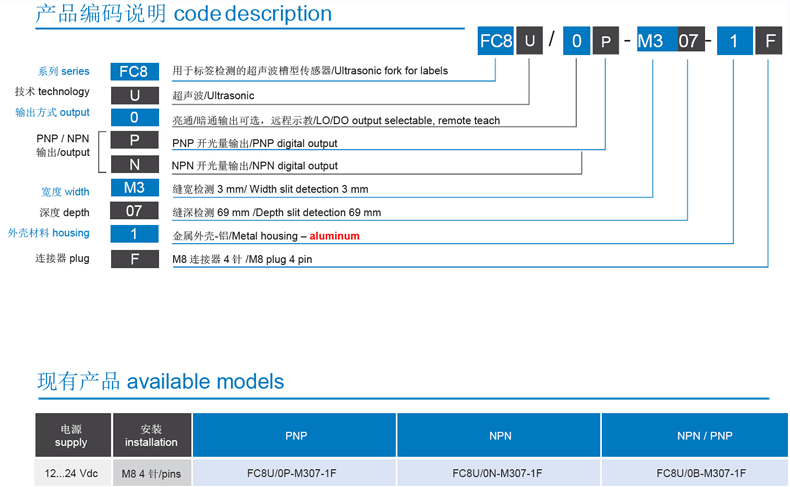Screen dimensions: 790x487
Task: Click the 12...24 Vdc supply cell
Action: [x=72, y=473]
